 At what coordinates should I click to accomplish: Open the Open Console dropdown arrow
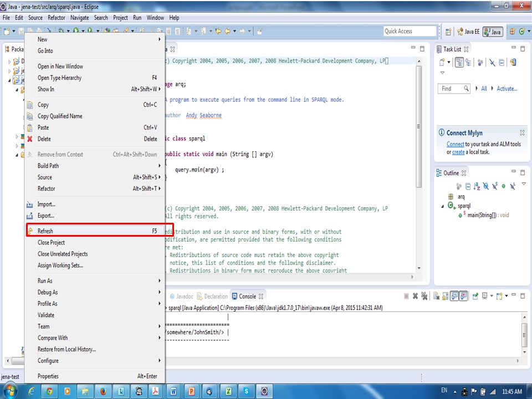(506, 296)
